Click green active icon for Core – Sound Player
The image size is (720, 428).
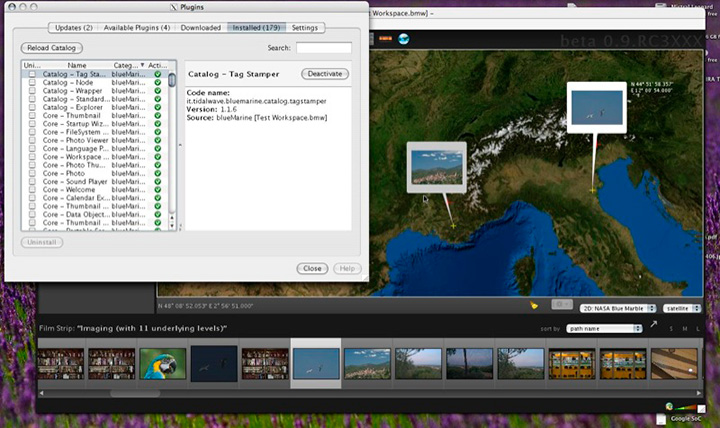pyautogui.click(x=158, y=182)
